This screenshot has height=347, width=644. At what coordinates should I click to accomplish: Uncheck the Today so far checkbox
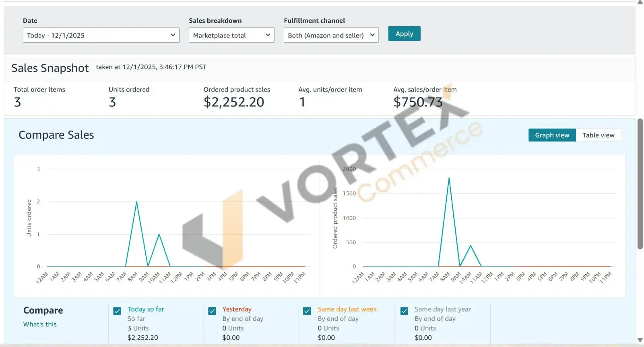117,311
